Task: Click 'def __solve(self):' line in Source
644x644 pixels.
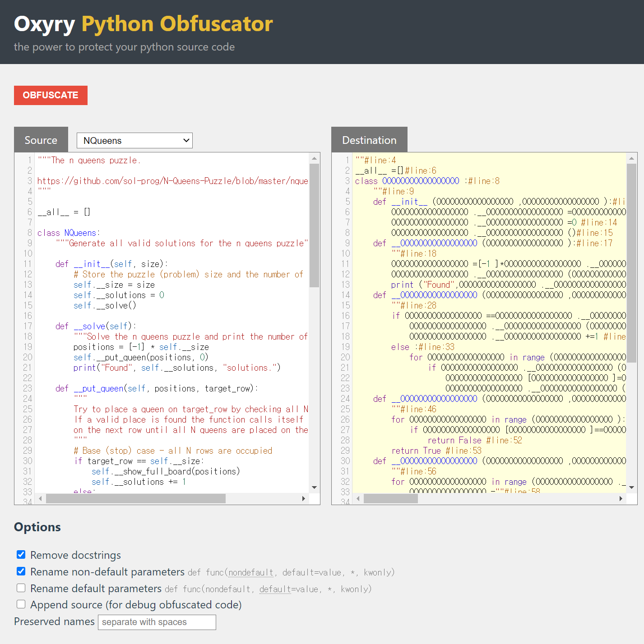Action: (96, 326)
